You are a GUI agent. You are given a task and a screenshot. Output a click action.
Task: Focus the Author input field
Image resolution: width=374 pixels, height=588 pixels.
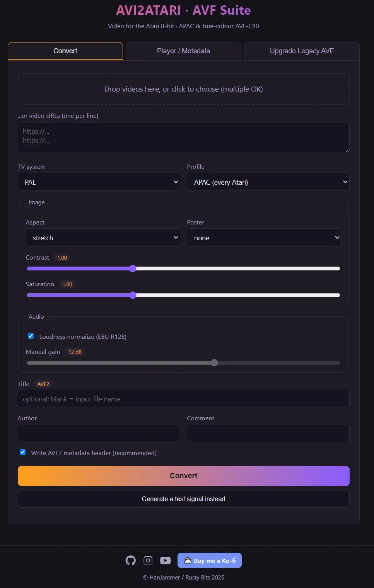point(99,433)
